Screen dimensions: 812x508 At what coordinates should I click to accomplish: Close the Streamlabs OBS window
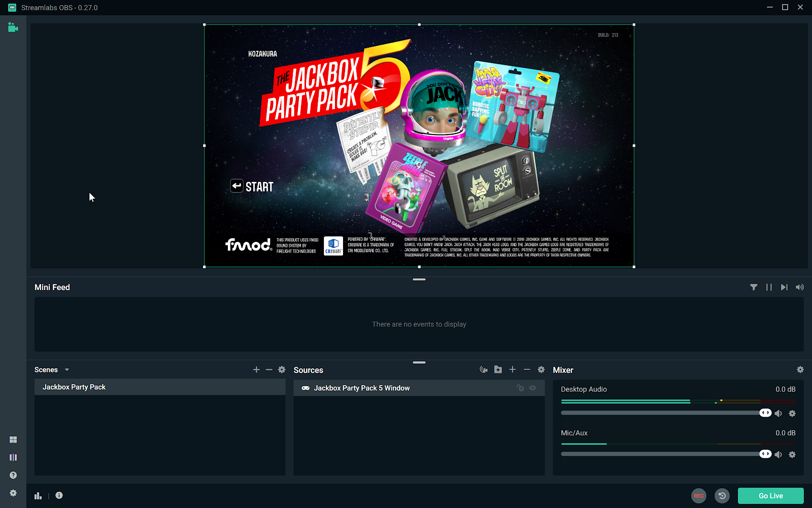click(800, 7)
